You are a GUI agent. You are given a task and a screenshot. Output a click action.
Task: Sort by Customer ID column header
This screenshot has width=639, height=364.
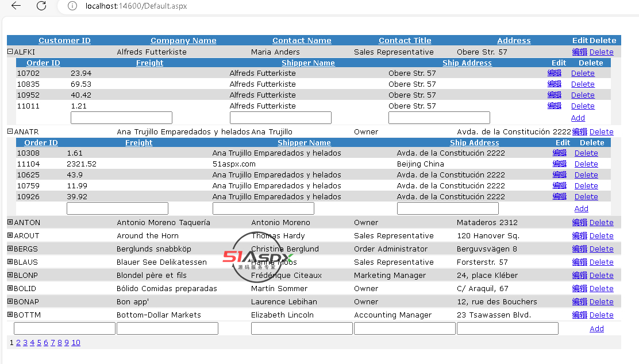(x=64, y=41)
